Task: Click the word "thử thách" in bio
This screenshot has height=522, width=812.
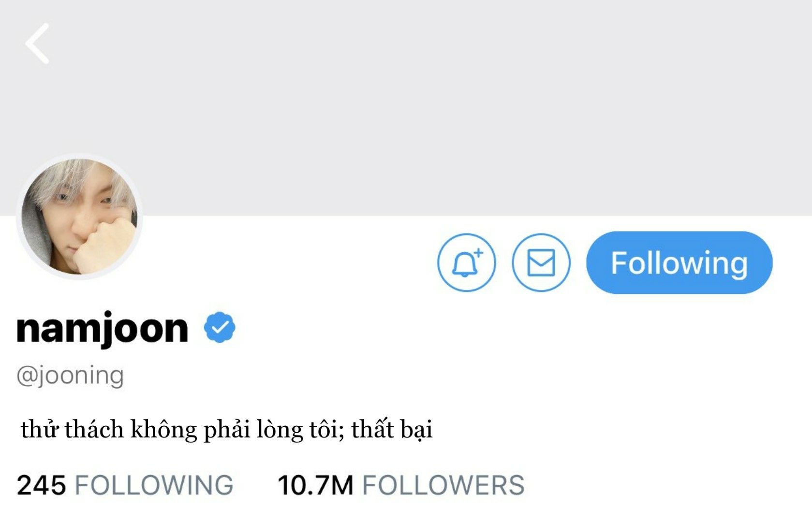Action: point(72,429)
